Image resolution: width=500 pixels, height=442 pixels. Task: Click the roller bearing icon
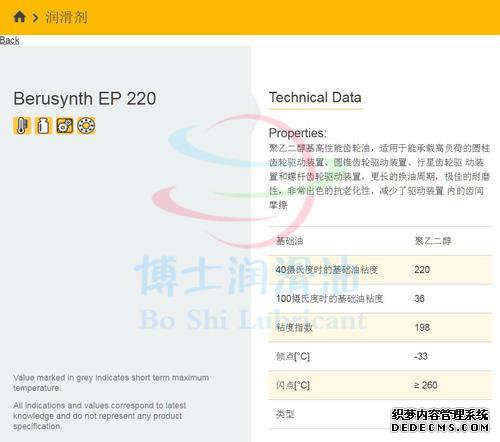click(86, 126)
